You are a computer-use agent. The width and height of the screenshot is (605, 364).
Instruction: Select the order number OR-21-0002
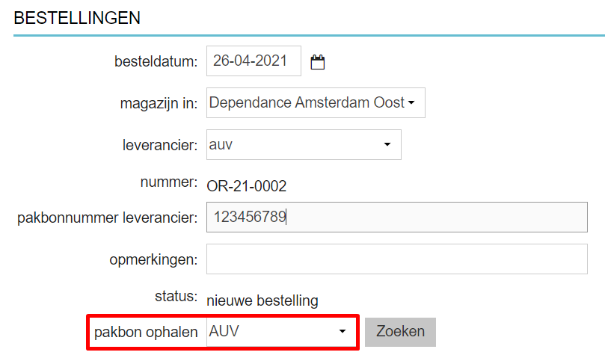click(247, 186)
